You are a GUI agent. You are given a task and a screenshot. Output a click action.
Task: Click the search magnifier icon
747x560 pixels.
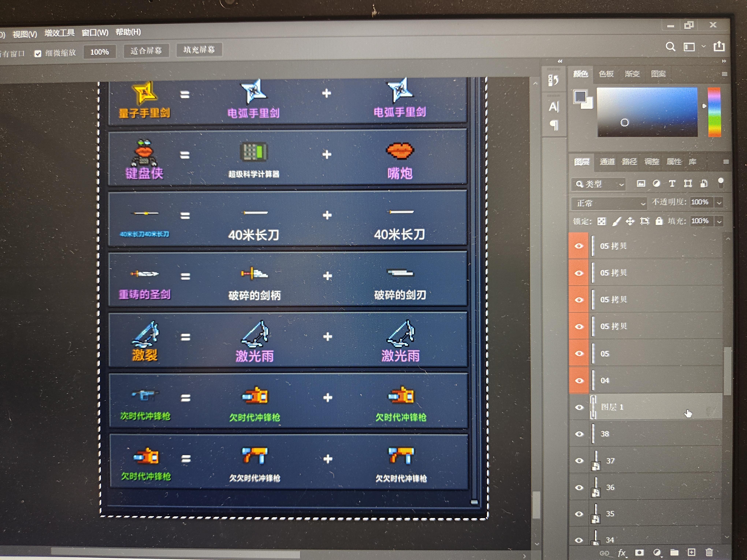(670, 47)
